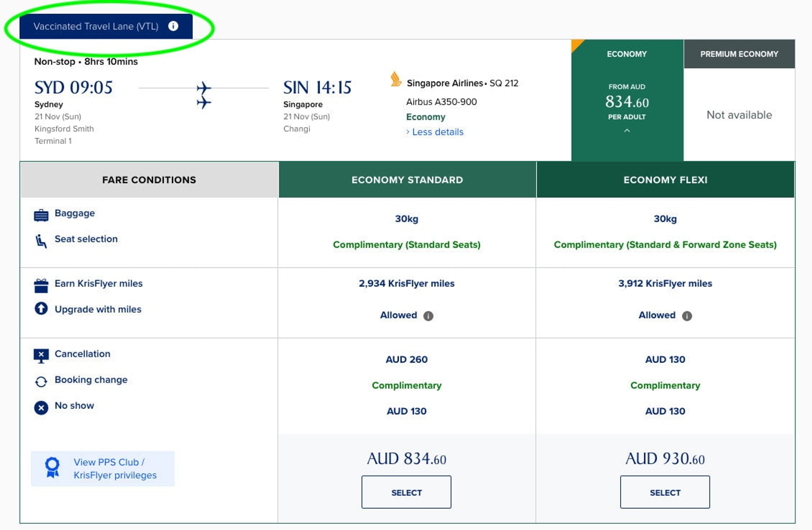Open the Economy fare tab

[x=627, y=54]
